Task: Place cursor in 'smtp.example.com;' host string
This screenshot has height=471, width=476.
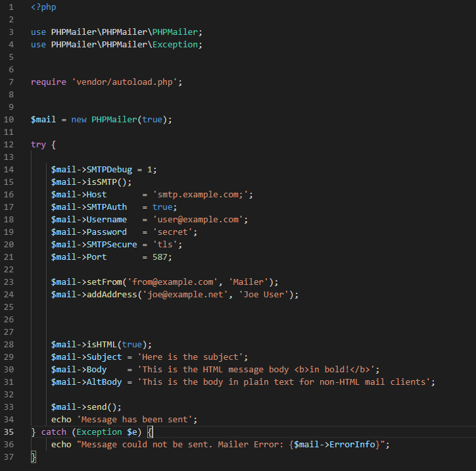Action: 203,195
